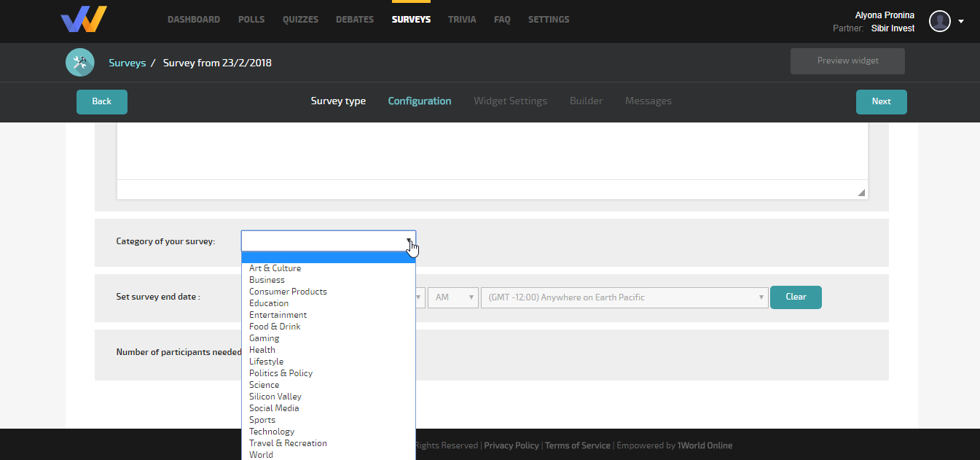980x460 pixels.
Task: Click the 1World logo icon
Action: 84,20
